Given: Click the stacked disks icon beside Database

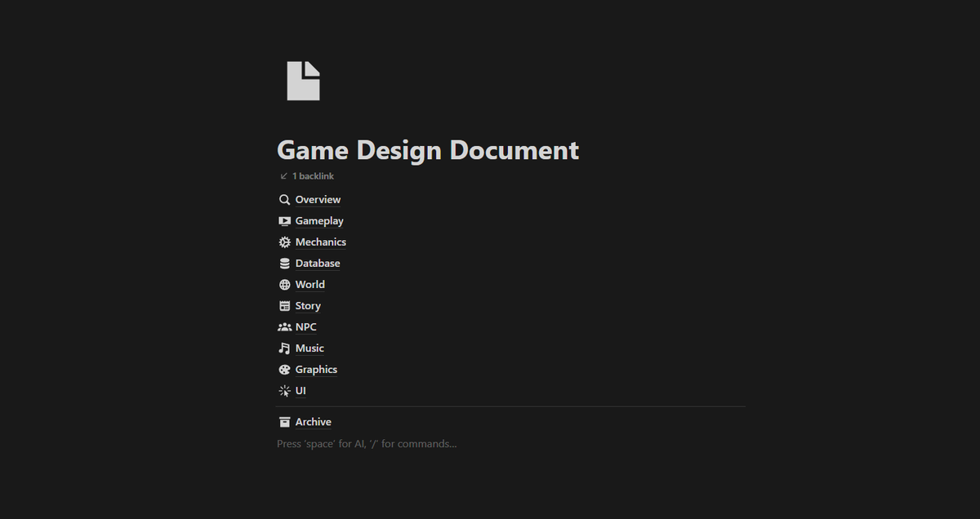Looking at the screenshot, I should coord(284,264).
